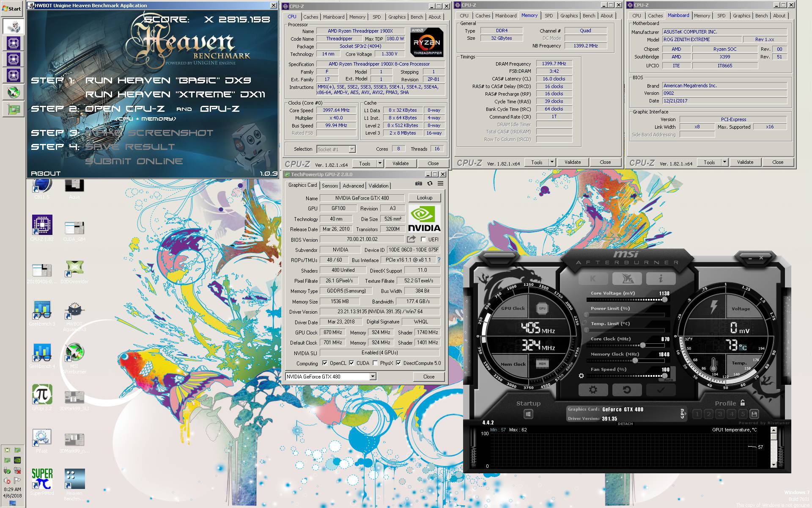
Task: Open the MSI Afterburner desktop shortcut
Action: pos(74,358)
